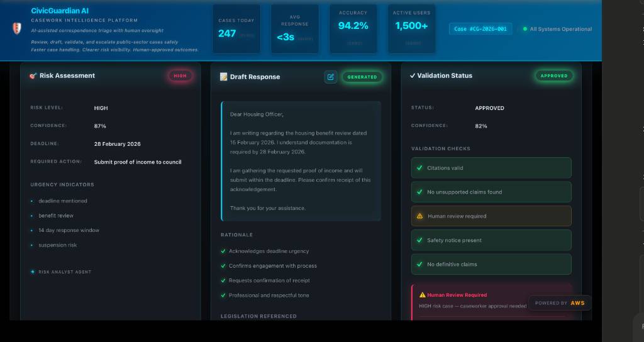The image size is (644, 342).
Task: Click the check icon beside Confirms engagement with process
Action: pos(223,266)
